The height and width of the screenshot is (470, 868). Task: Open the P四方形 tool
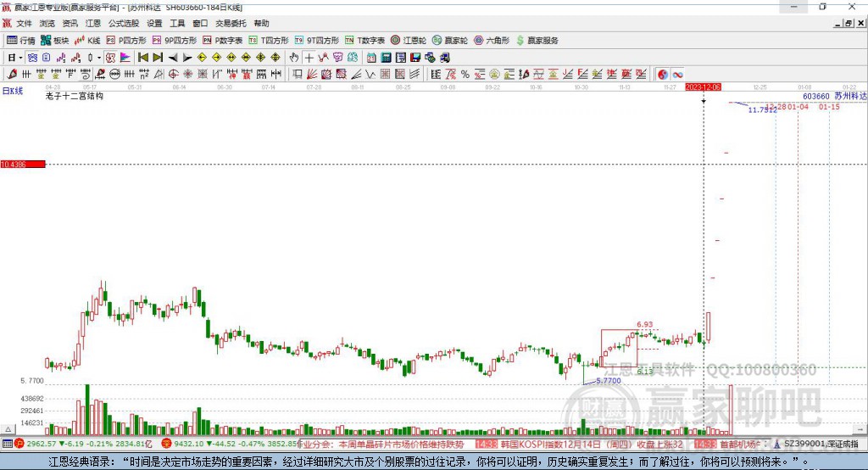(126, 41)
